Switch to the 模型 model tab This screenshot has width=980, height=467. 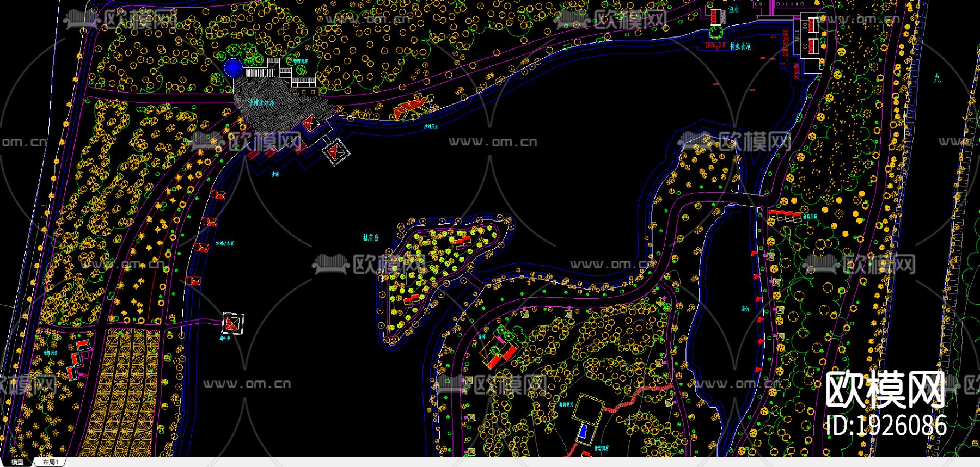click(17, 462)
